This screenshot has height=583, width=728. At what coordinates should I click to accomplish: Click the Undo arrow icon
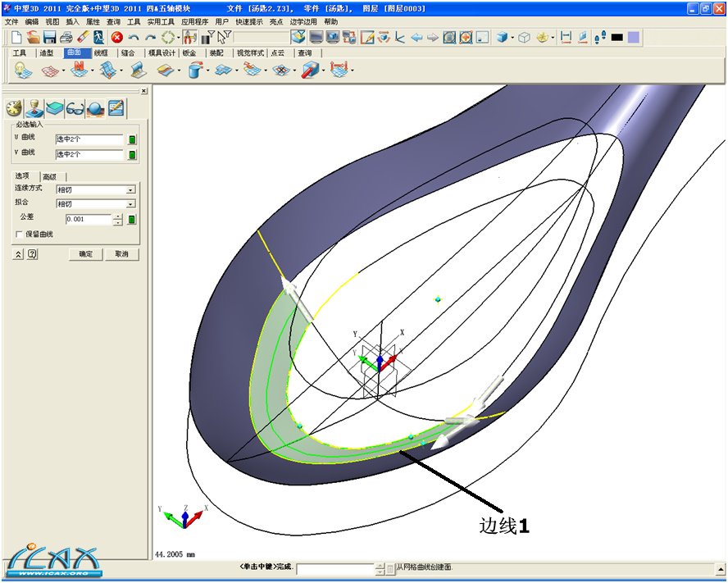(134, 38)
